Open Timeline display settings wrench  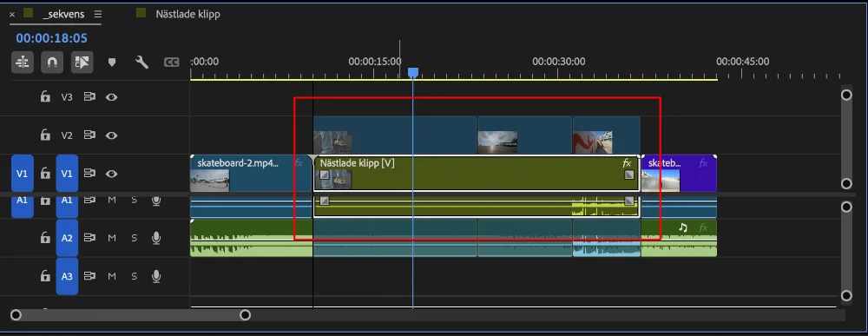coord(141,62)
